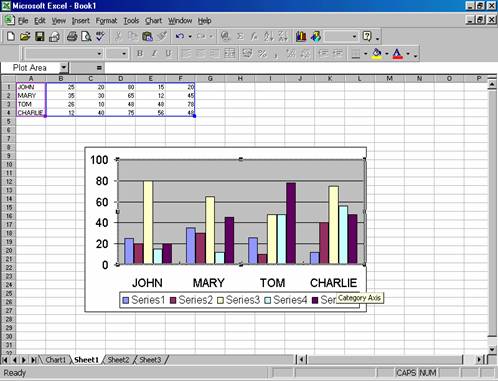Launch the Chart Wizard icon
The height and width of the screenshot is (381, 498).
point(301,36)
